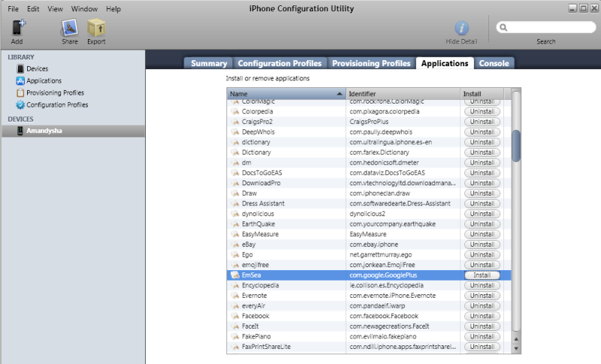
Task: Switch to the Summary tab
Action: [x=209, y=63]
